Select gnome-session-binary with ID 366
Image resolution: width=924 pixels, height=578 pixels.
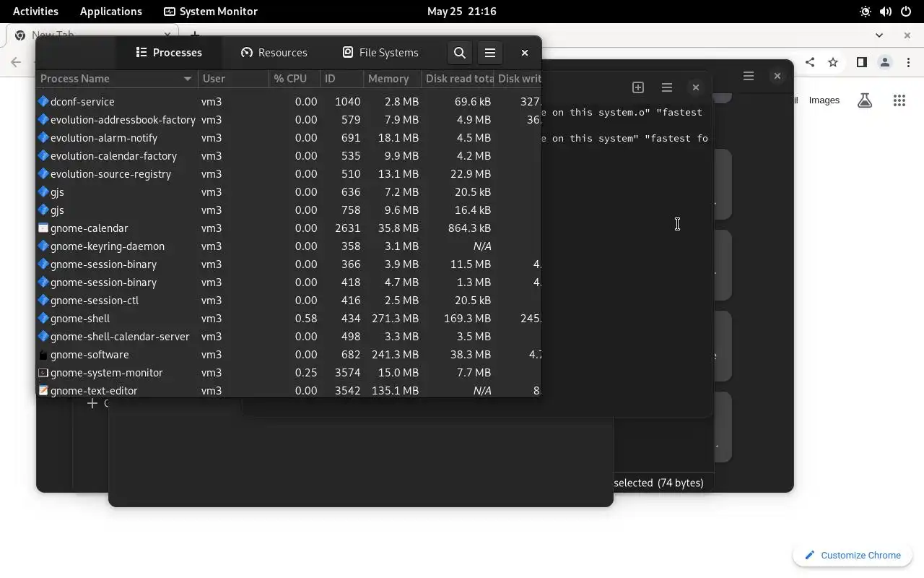[289, 264]
